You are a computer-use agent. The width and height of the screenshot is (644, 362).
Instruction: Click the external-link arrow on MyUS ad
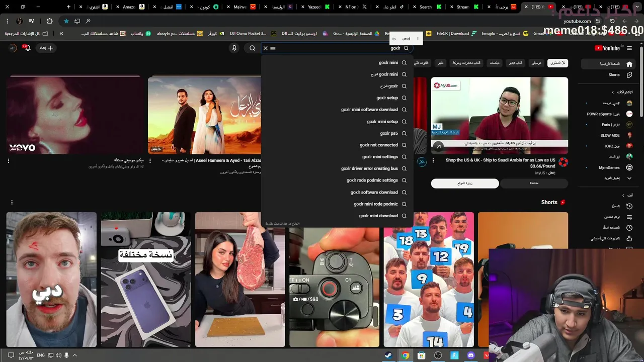click(438, 147)
